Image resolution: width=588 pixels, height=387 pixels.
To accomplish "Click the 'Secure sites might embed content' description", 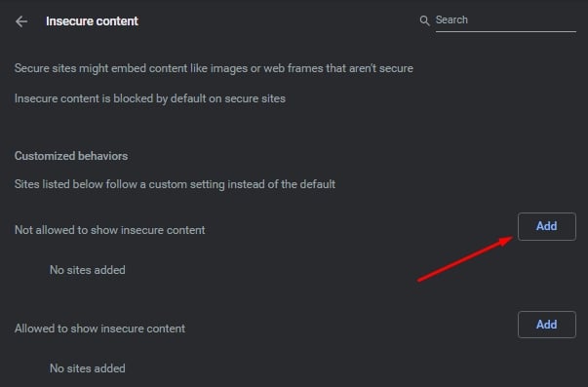I will [x=214, y=68].
